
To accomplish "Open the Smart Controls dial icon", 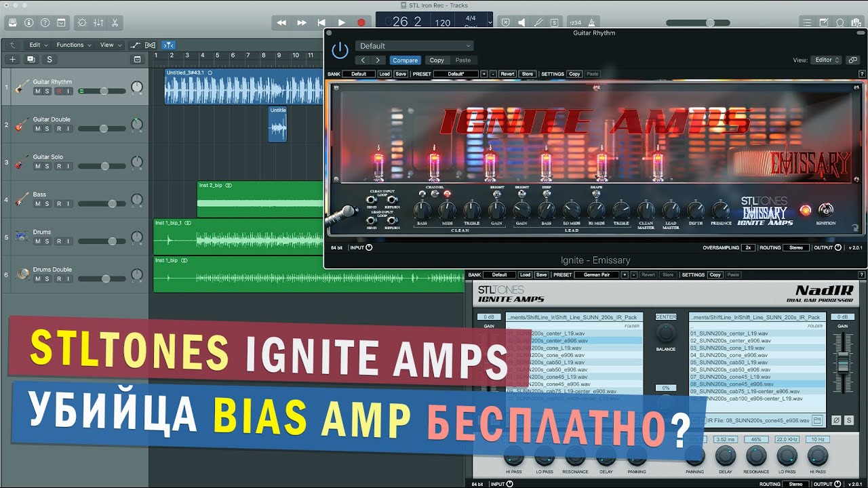I will 82,22.
